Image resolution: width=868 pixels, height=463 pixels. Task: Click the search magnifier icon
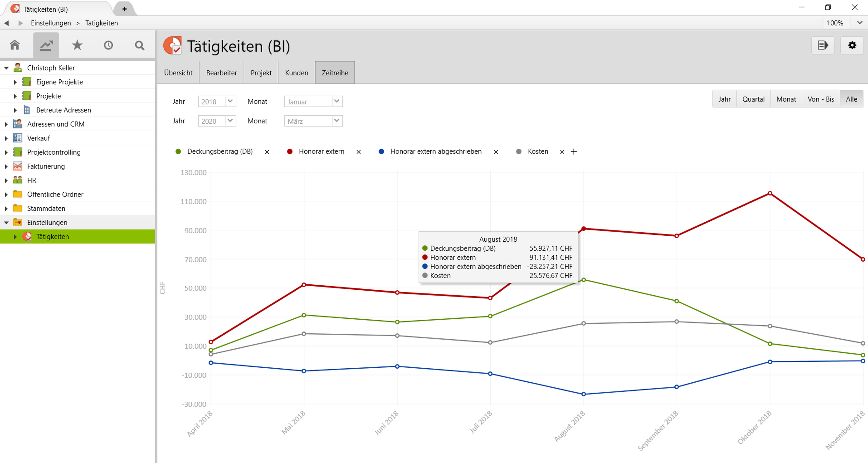[x=140, y=45]
